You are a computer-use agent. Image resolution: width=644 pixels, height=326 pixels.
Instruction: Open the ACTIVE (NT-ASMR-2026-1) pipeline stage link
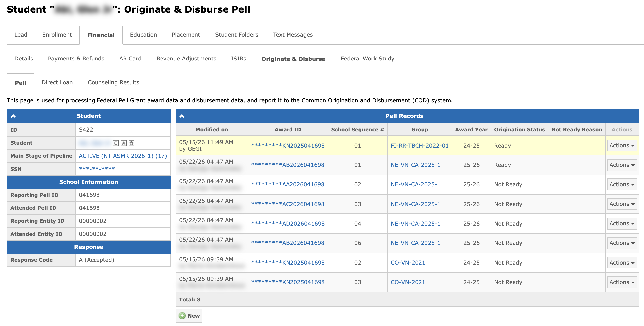123,156
